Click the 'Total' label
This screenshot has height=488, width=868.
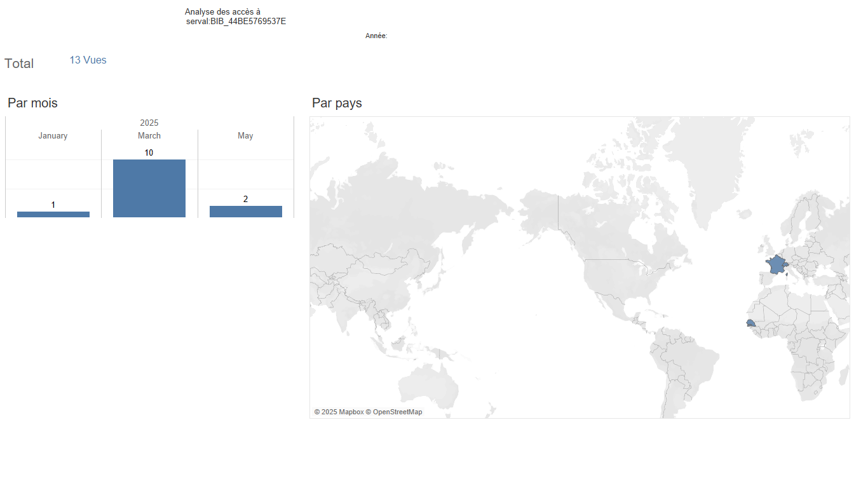pyautogui.click(x=19, y=64)
